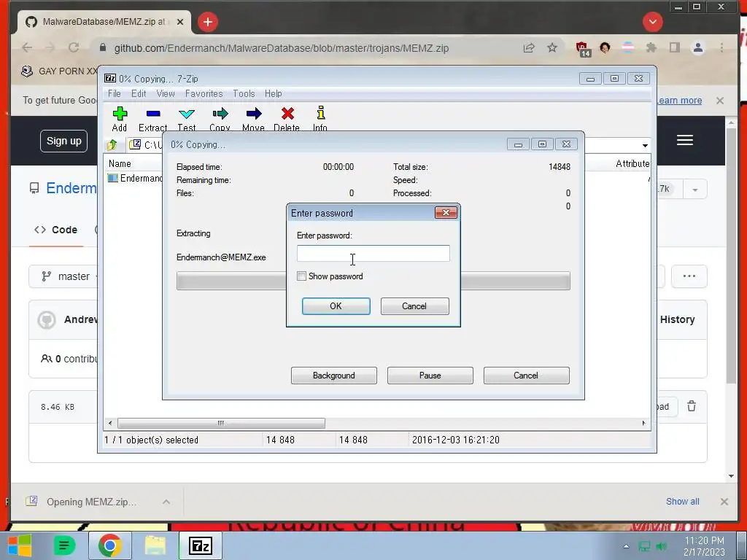
Task: Click Show all downloads link
Action: click(682, 502)
